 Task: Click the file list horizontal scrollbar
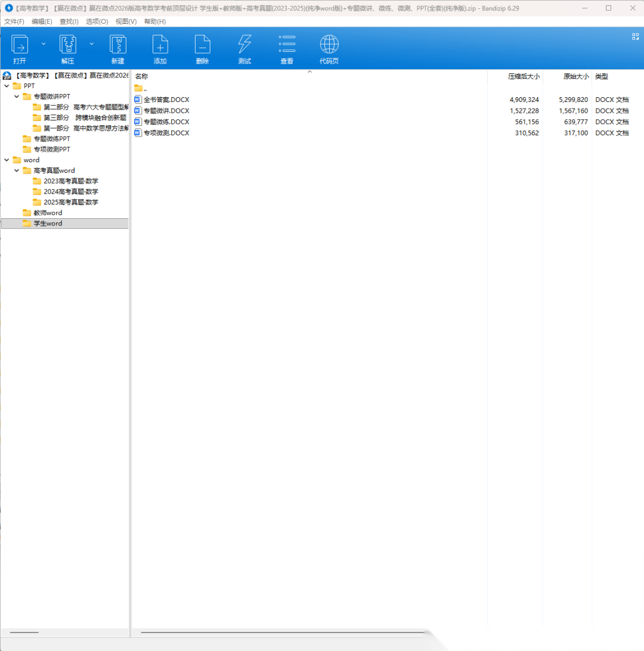279,632
